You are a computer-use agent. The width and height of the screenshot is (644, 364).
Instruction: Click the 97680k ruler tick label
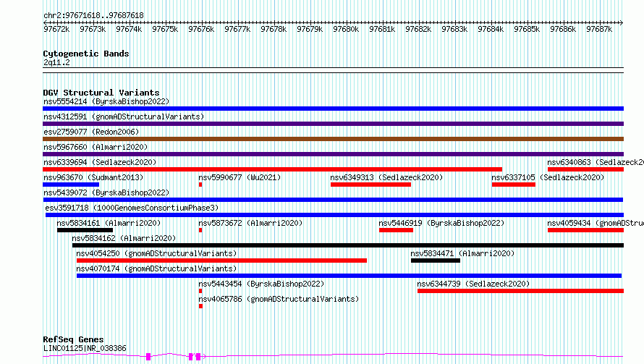[x=346, y=29]
